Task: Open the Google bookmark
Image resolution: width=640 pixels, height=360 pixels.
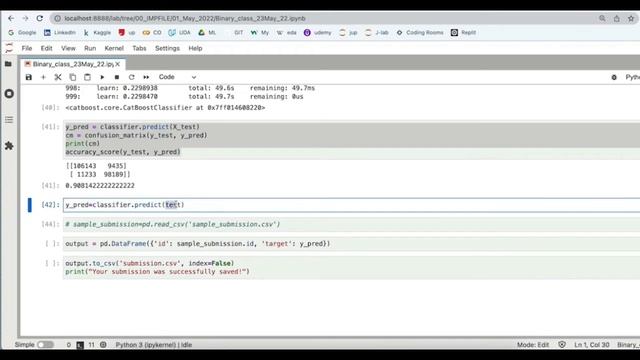Action: point(22,32)
